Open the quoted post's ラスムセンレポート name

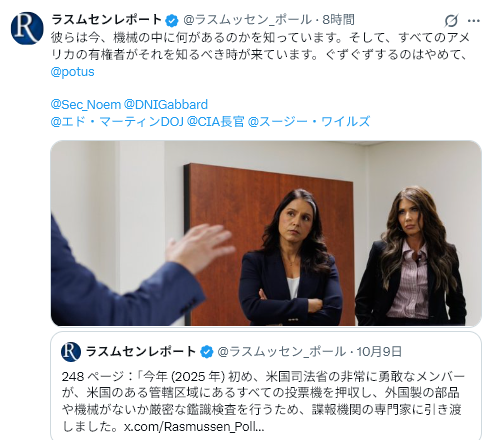pyautogui.click(x=141, y=352)
